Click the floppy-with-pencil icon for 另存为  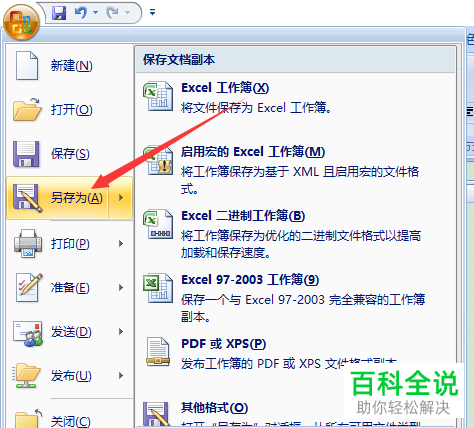27,198
